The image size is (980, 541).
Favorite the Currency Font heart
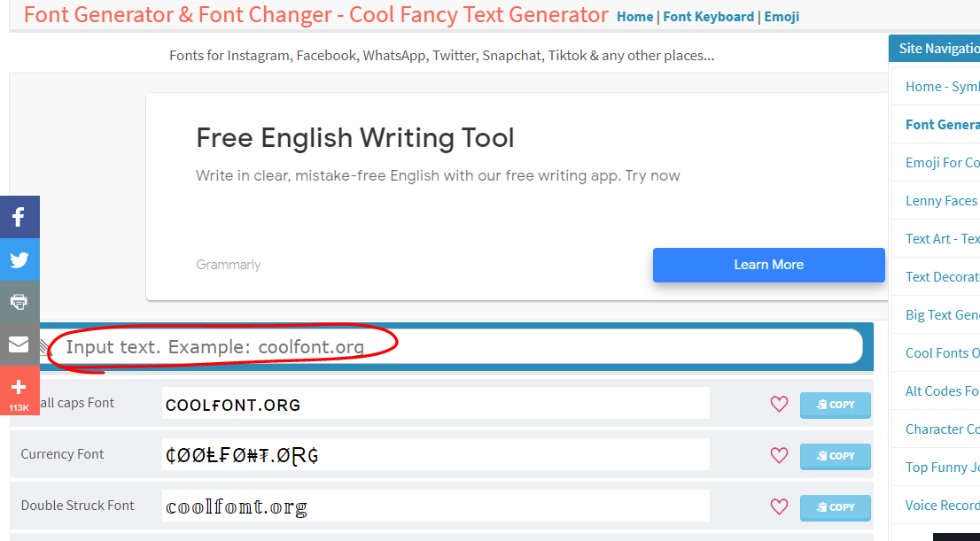pos(779,456)
